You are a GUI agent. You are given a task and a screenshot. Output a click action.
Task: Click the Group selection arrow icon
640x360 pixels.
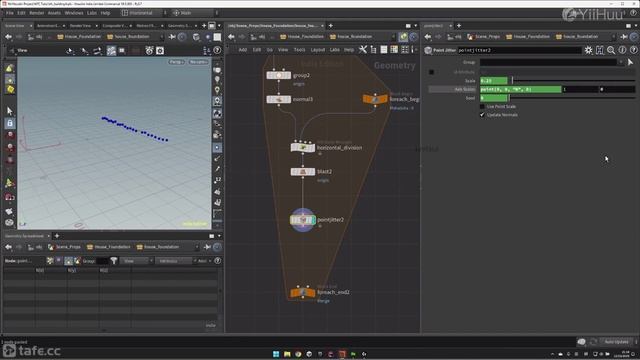[630, 62]
